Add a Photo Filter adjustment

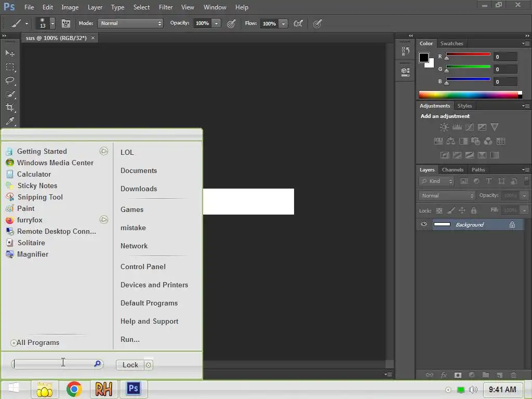pyautogui.click(x=476, y=141)
